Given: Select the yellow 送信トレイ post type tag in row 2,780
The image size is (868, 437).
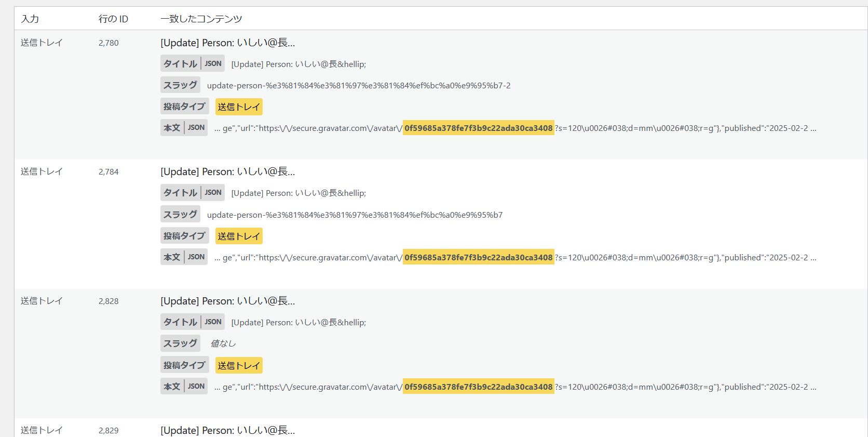Looking at the screenshot, I should 239,107.
